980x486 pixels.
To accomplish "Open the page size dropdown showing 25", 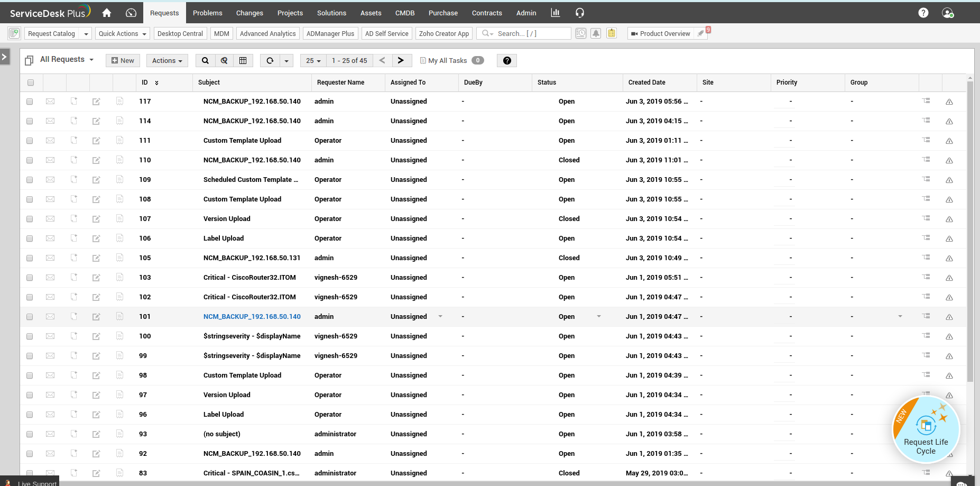I will coord(313,60).
